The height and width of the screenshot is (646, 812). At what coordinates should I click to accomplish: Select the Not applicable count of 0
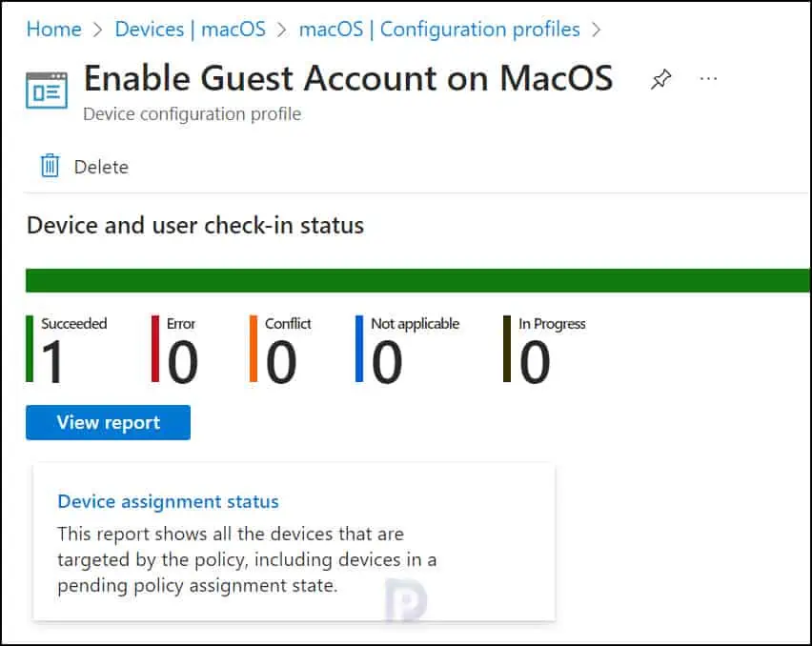coord(387,361)
